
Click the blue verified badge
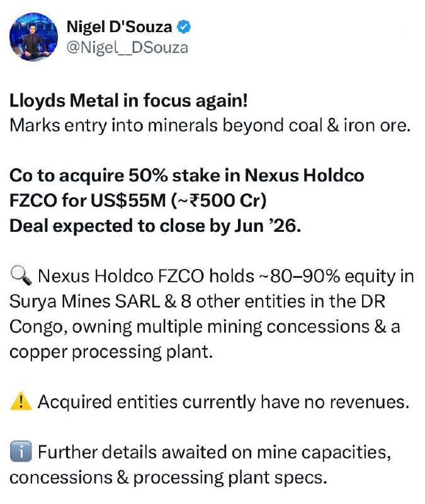(186, 27)
